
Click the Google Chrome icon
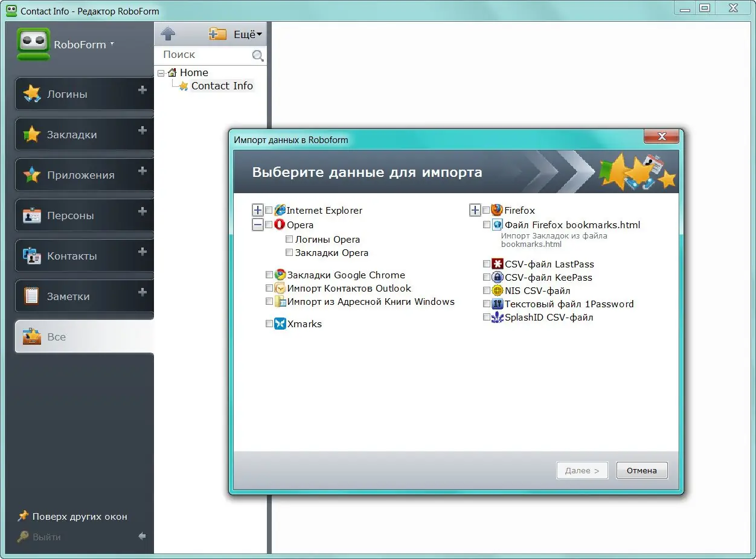tap(280, 275)
